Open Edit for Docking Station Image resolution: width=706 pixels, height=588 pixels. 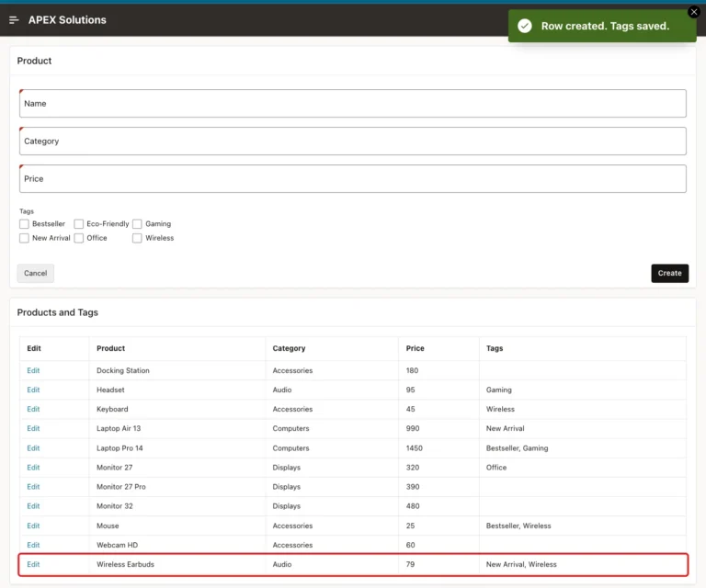pos(33,370)
